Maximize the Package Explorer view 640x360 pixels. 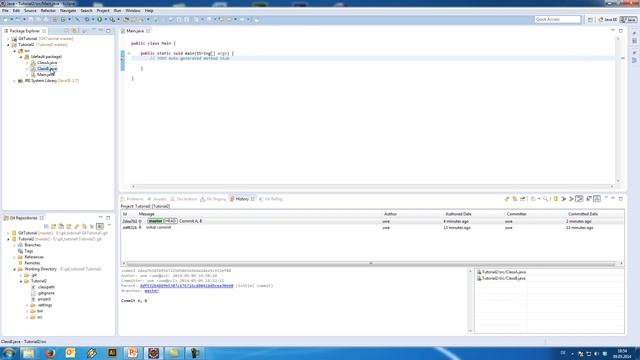[108, 31]
